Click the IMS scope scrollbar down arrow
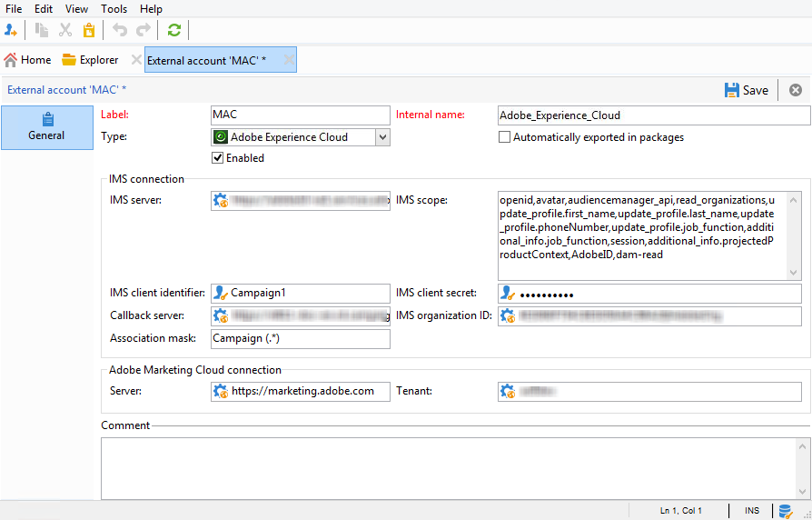This screenshot has width=812, height=520. 793,272
